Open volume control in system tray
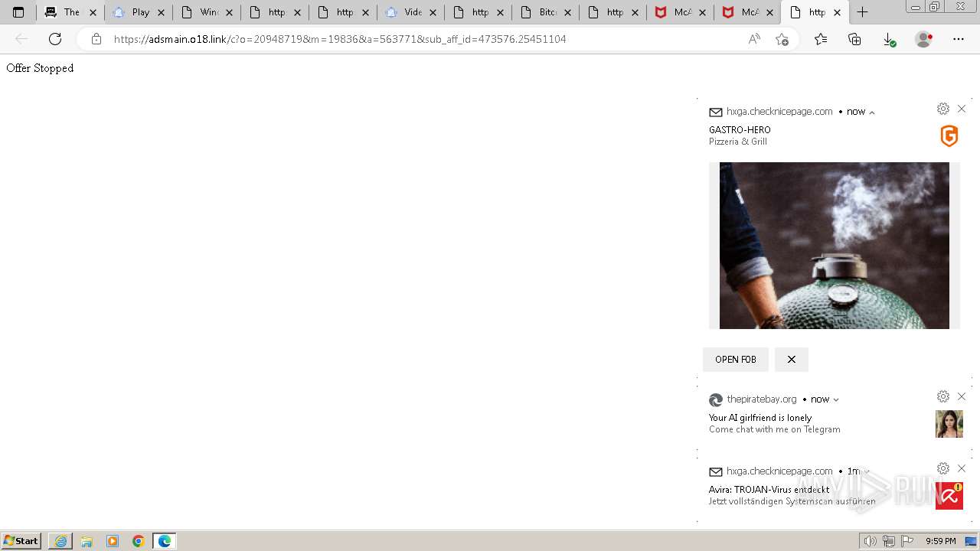Viewport: 980px width, 551px height. (870, 541)
